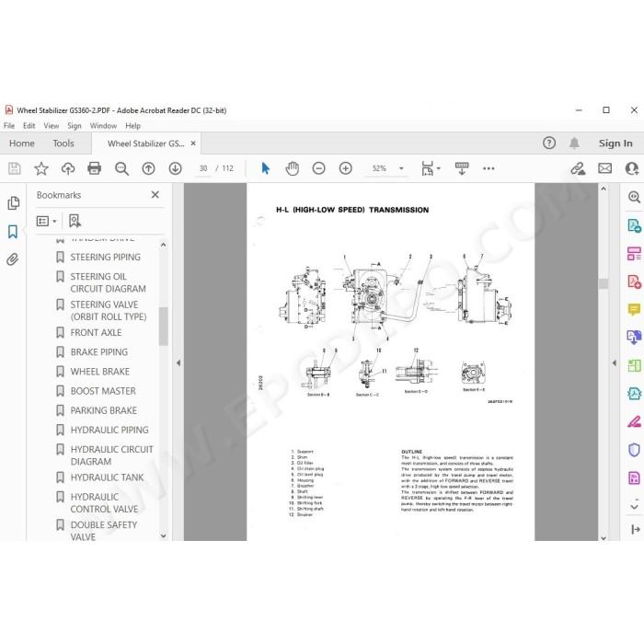Activate the Hand pan tool
The width and height of the screenshot is (644, 644).
click(x=293, y=168)
